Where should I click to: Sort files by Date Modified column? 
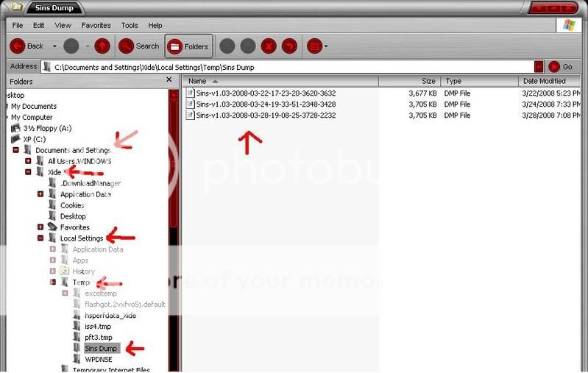click(549, 81)
